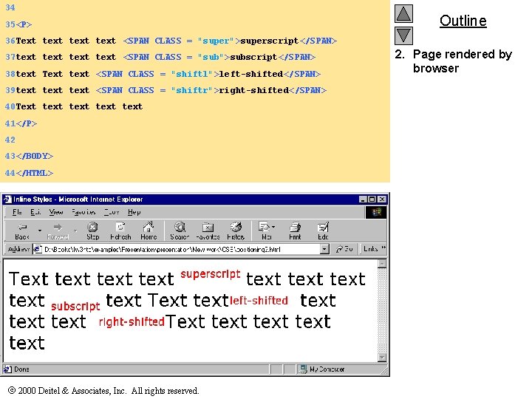Click the up arrow slide navigation button

pyautogui.click(x=403, y=14)
